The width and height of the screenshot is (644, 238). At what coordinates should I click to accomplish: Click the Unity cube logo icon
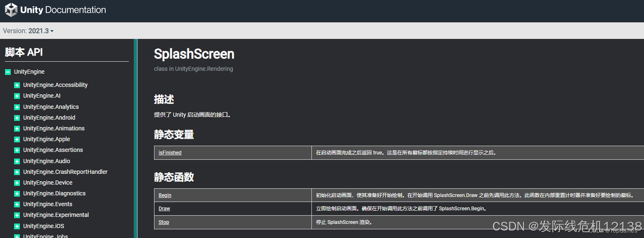[11, 10]
